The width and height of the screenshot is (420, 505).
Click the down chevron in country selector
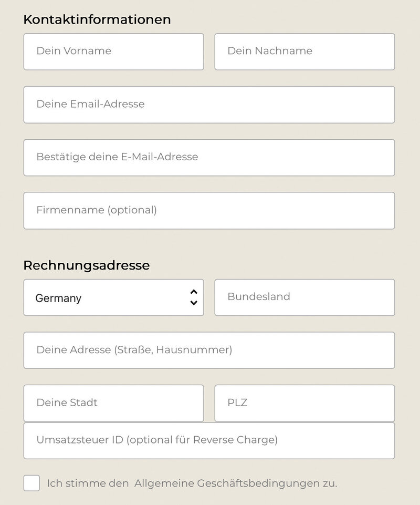pyautogui.click(x=193, y=303)
